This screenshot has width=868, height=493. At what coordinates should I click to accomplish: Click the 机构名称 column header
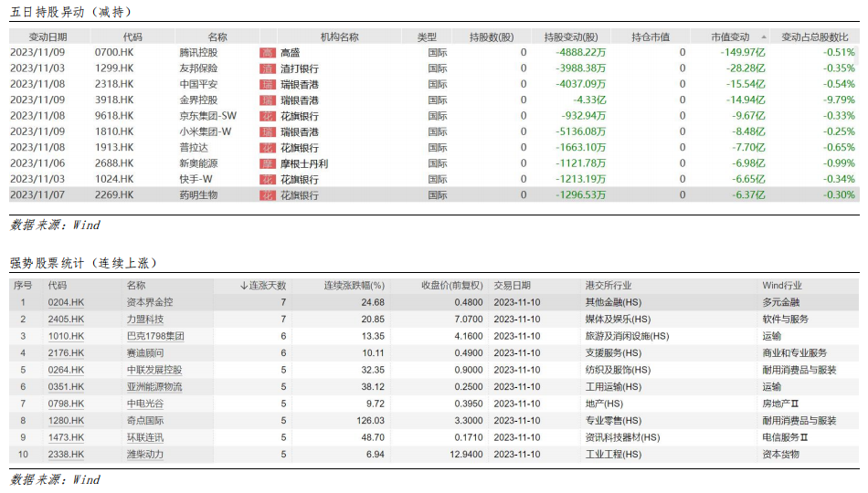pos(339,37)
